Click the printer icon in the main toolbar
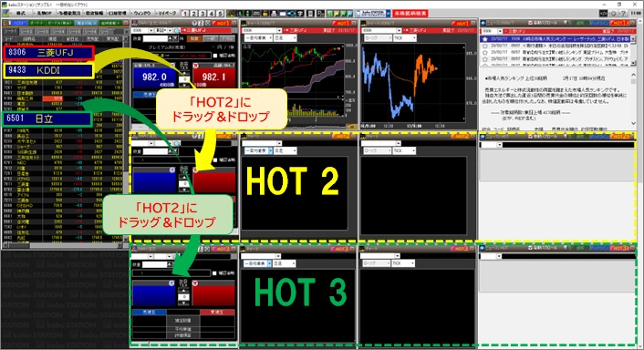This screenshot has height=350, width=644. pyautogui.click(x=274, y=14)
